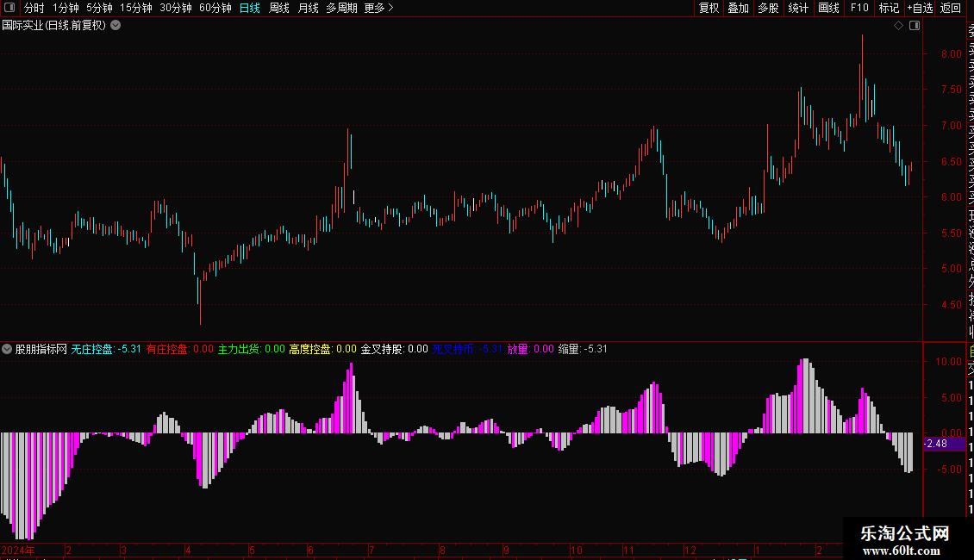
Task: Open the 多周期 multi-period view
Action: click(x=341, y=8)
